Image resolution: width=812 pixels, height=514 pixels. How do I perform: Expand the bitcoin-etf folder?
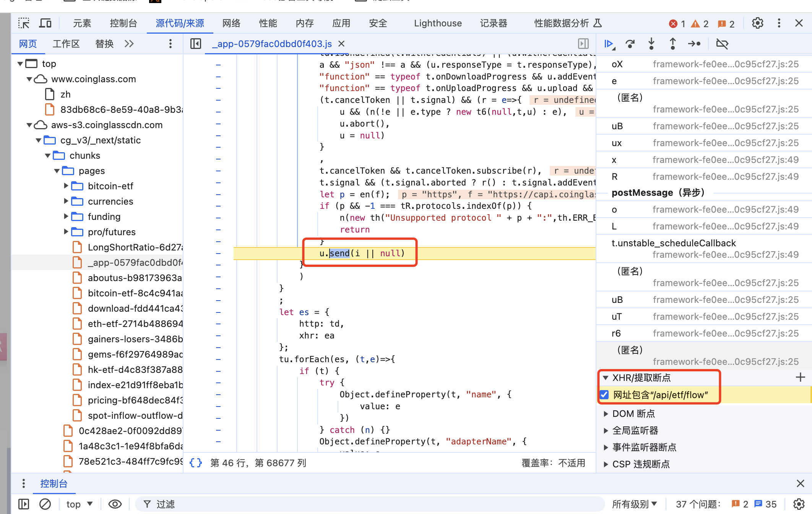[66, 186]
